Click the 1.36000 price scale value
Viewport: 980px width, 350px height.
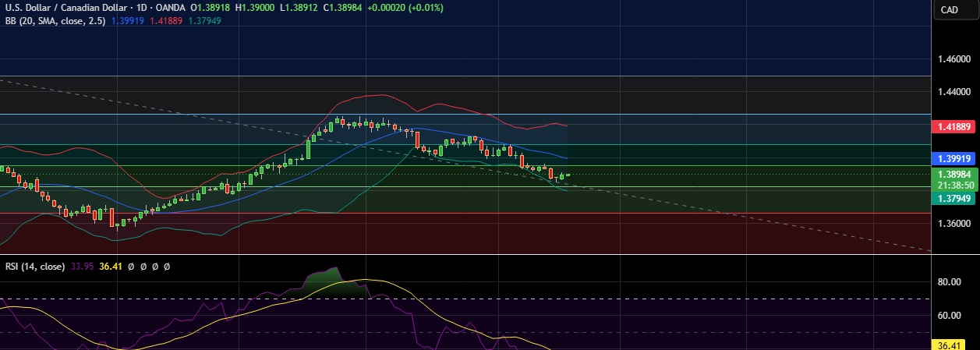955,224
